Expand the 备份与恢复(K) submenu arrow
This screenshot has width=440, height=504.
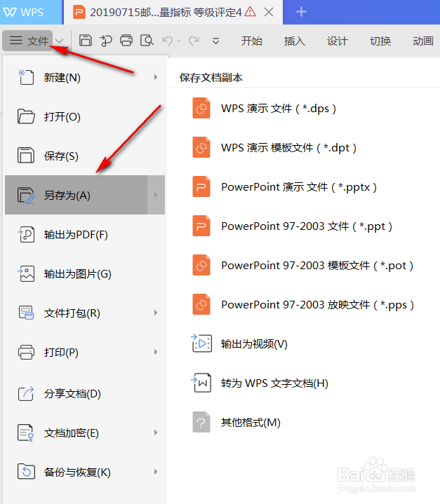[x=156, y=472]
